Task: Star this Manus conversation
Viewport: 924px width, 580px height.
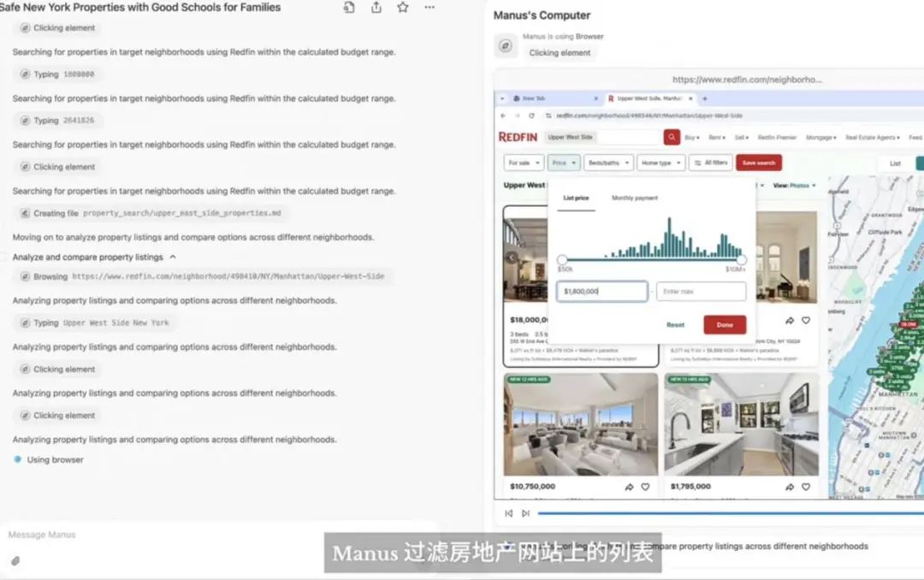Action: coord(402,8)
